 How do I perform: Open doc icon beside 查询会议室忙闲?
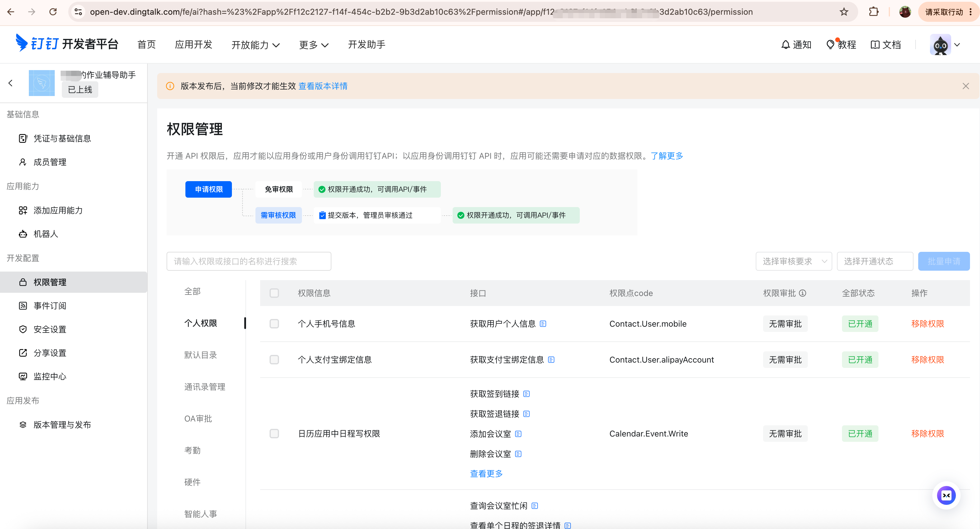[x=534, y=506]
